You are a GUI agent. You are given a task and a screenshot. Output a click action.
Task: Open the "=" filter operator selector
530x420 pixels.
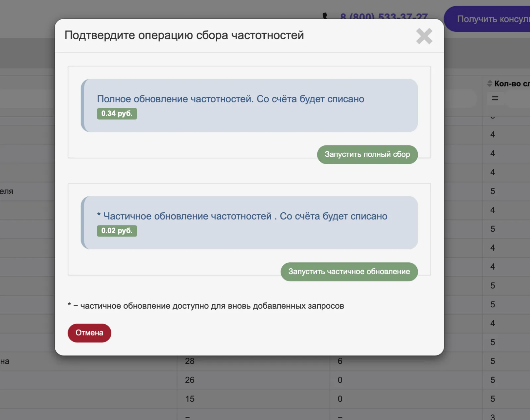pos(495,98)
